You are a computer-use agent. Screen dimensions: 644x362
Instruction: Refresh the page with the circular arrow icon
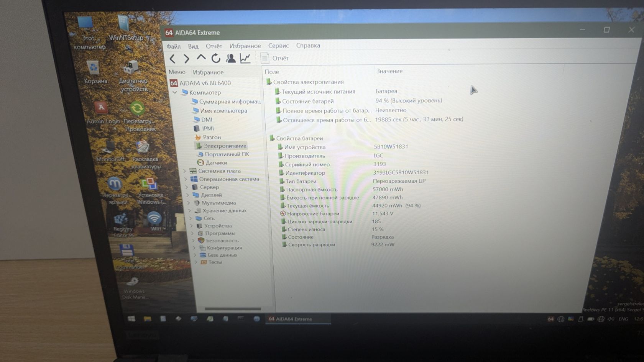(216, 58)
